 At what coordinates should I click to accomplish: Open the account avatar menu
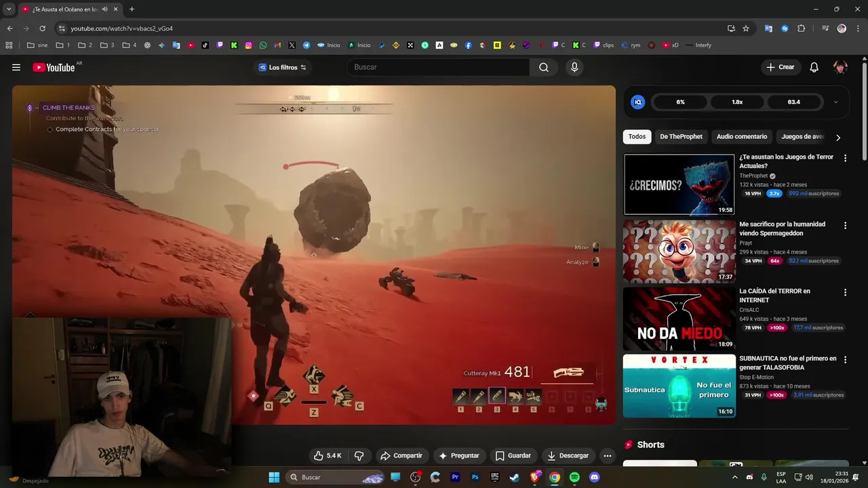click(x=840, y=67)
